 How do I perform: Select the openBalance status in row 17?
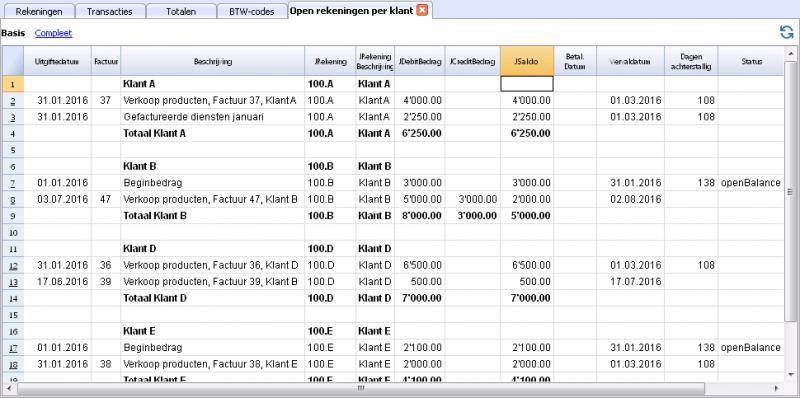[752, 348]
